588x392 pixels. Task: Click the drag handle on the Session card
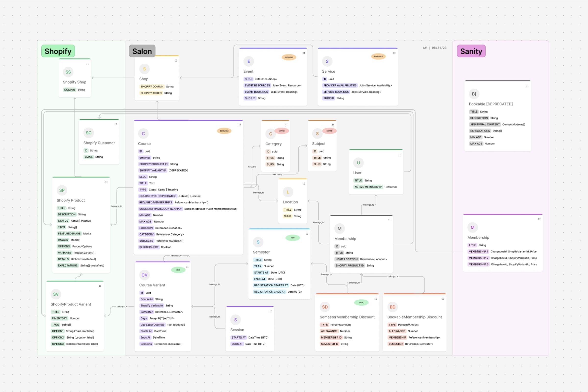click(x=271, y=311)
